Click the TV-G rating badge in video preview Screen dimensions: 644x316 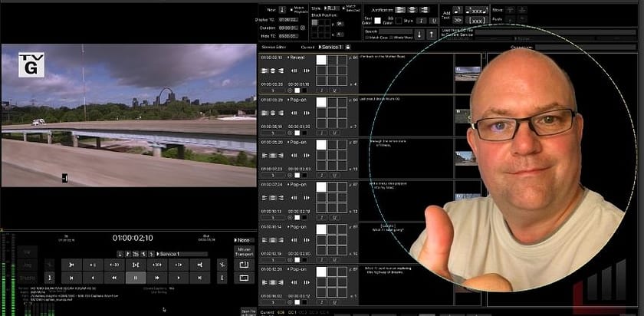31,64
